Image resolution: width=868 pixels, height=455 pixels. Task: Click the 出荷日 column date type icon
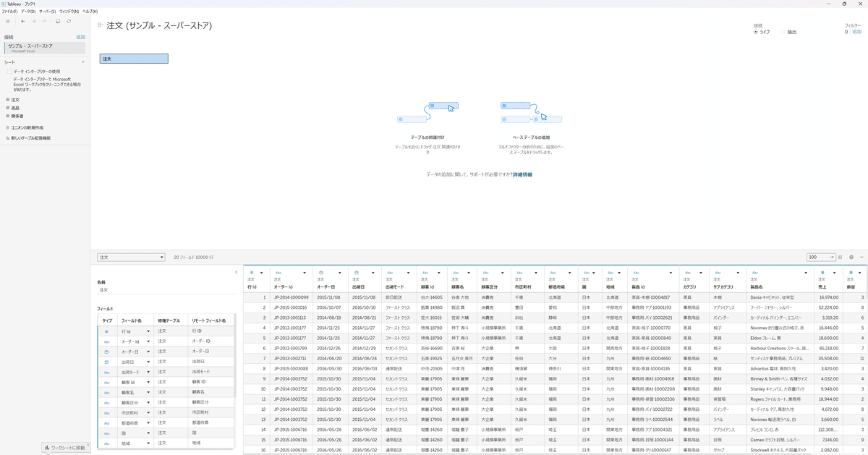click(x=355, y=273)
